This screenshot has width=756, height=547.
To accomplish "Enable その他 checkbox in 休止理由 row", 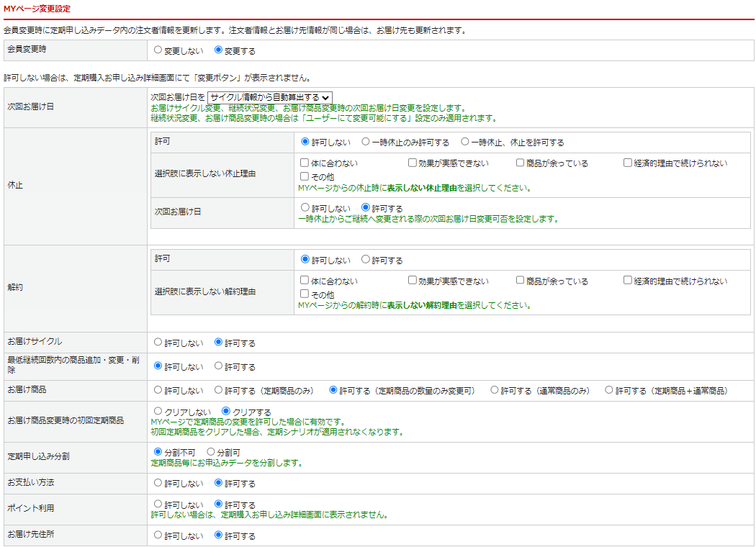I will pos(305,176).
